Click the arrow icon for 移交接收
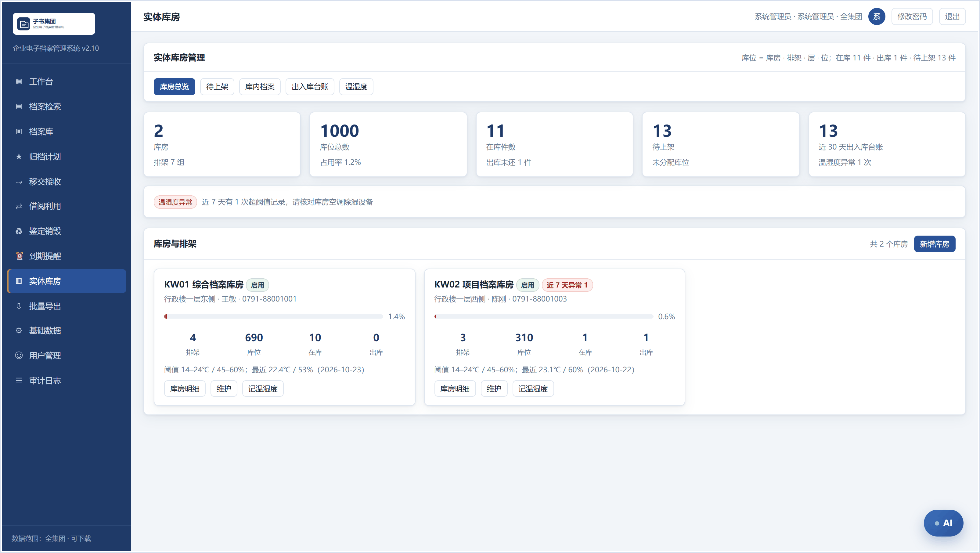The width and height of the screenshot is (980, 553). tap(19, 182)
